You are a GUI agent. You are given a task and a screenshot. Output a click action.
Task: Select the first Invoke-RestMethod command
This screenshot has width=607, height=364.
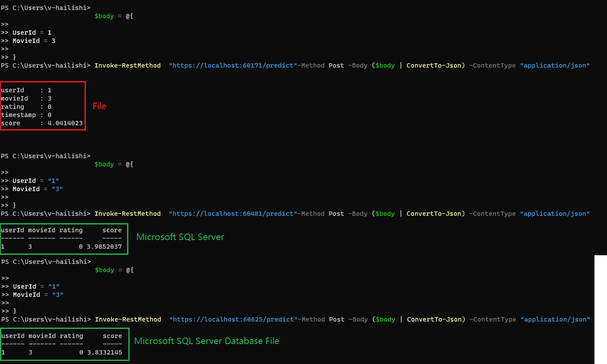tap(127, 65)
